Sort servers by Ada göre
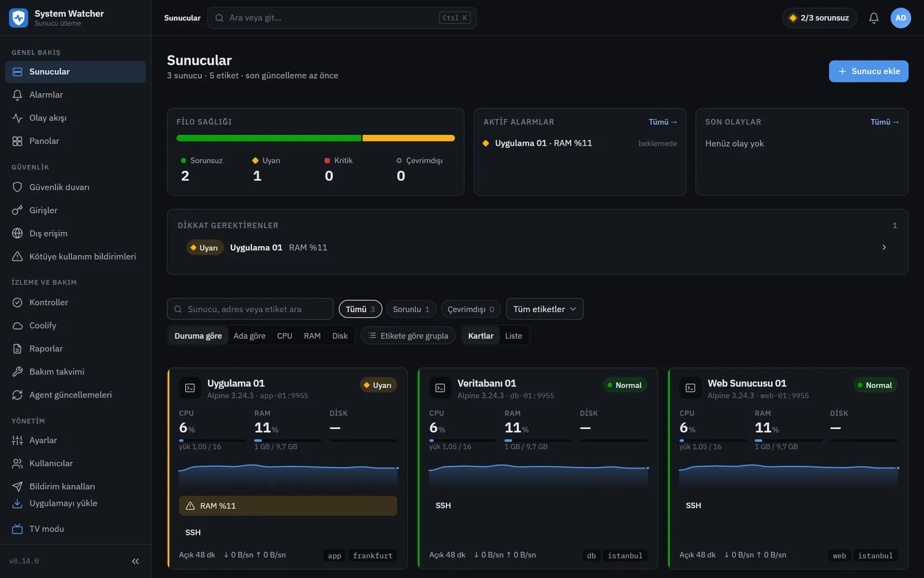 (249, 336)
